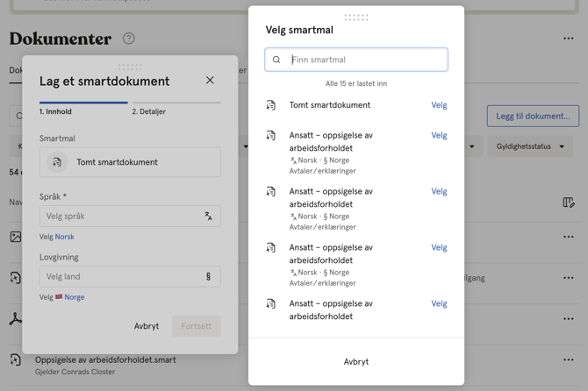
Task: Click the Alle 15 er lastet inn status text
Action: (356, 83)
